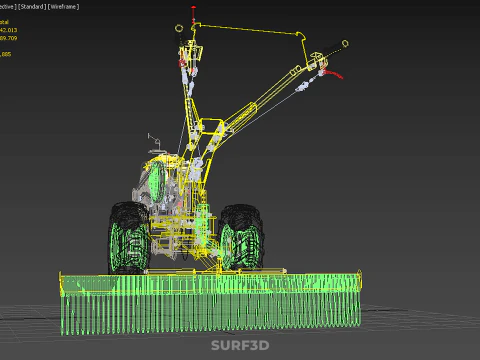This screenshot has height=360, width=480.
Task: Open the Standard viewport shading menu
Action: click(x=32, y=7)
